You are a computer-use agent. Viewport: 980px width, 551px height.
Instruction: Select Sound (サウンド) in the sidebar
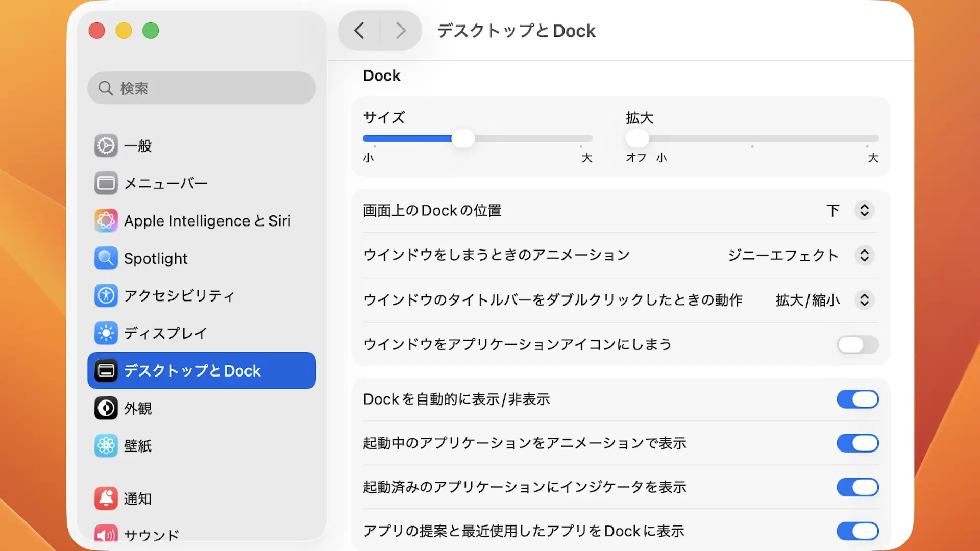click(x=151, y=535)
